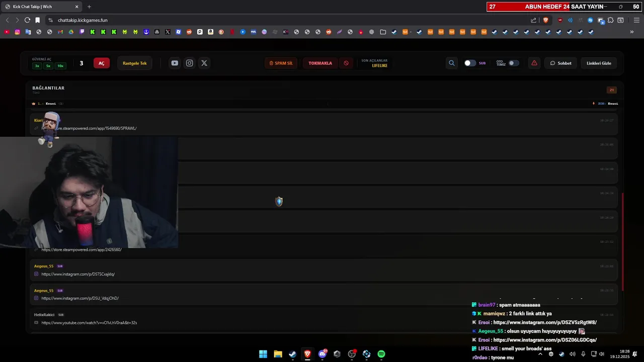Open the Sohbet chat button
This screenshot has height=362, width=644.
(560, 63)
